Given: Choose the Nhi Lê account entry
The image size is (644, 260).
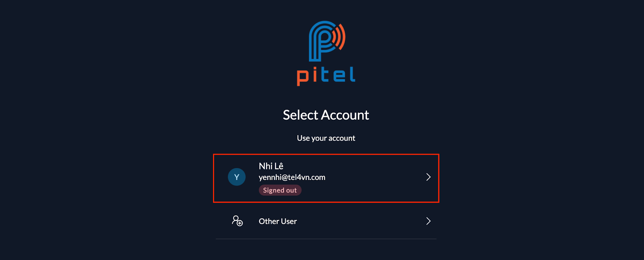Looking at the screenshot, I should (326, 178).
